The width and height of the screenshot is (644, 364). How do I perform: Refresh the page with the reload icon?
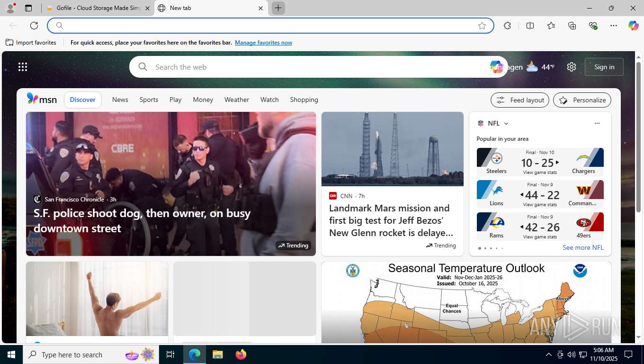(34, 26)
